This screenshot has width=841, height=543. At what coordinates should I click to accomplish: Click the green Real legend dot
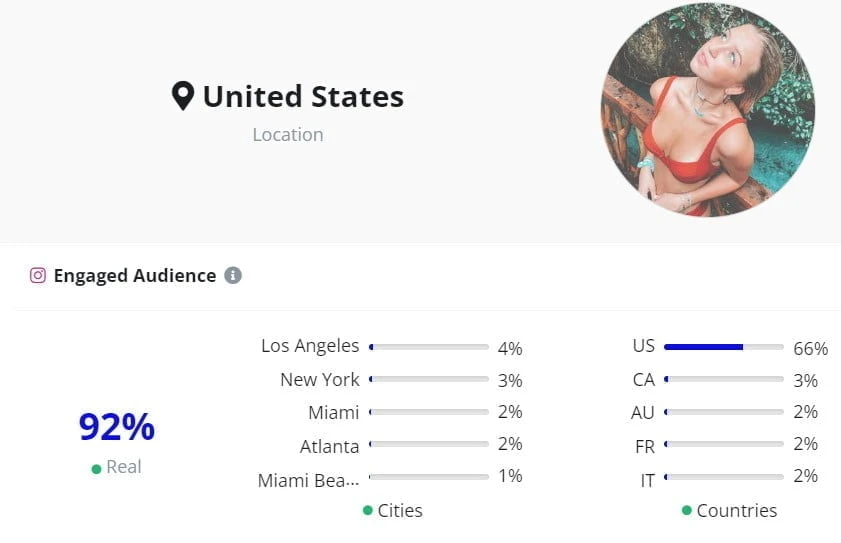click(96, 468)
